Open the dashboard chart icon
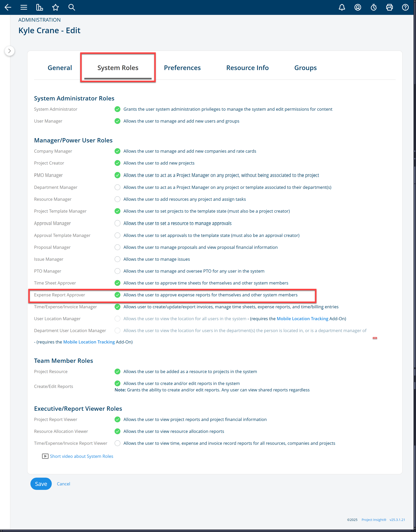Image resolution: width=416 pixels, height=532 pixels. tap(40, 7)
